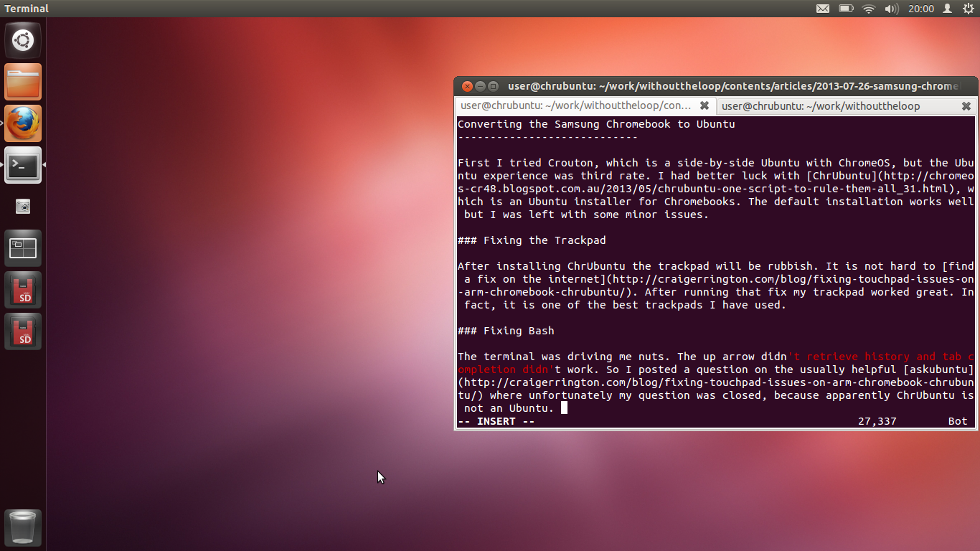Image resolution: width=980 pixels, height=551 pixels.
Task: Click the '[askubuntu]' link text
Action: (939, 369)
